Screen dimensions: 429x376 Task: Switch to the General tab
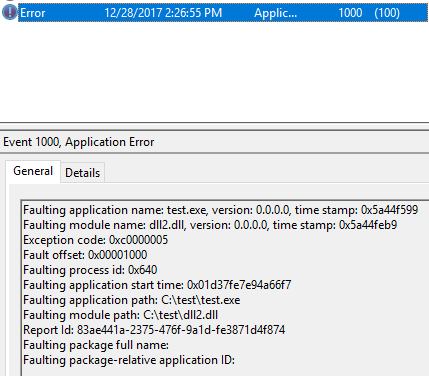[33, 171]
